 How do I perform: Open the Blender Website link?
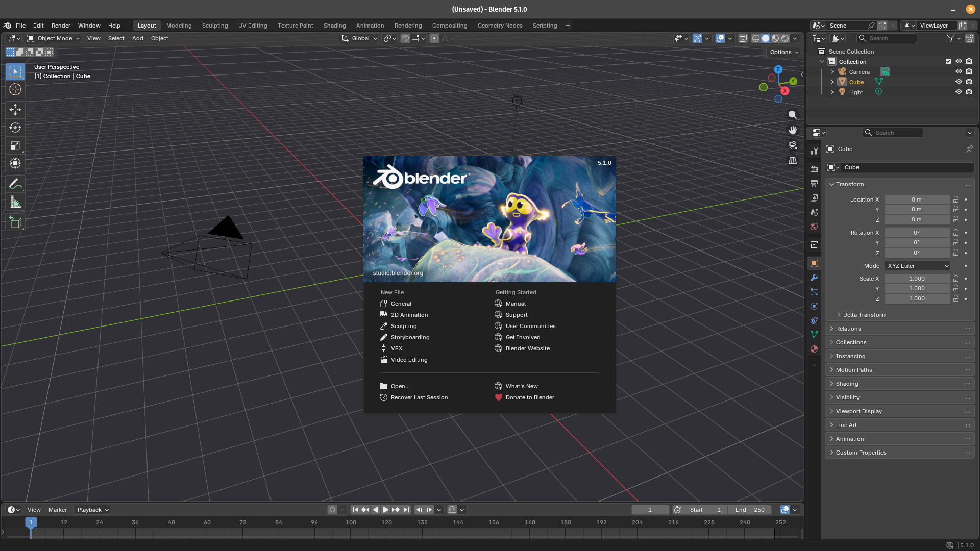tap(527, 348)
